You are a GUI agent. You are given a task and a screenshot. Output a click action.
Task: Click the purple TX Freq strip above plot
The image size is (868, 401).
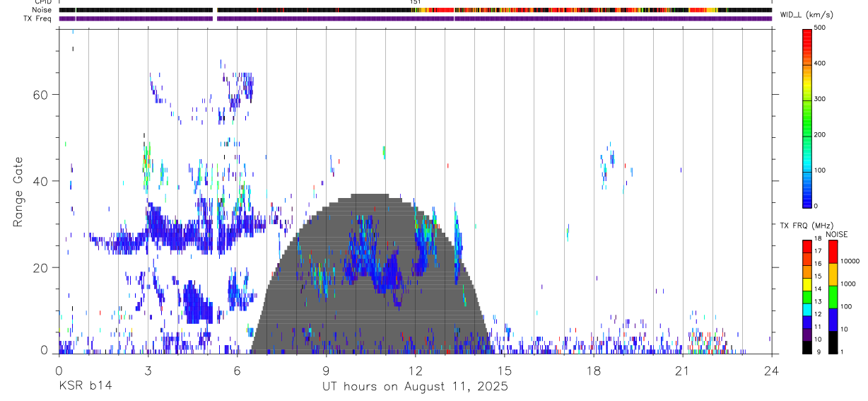(x=415, y=18)
